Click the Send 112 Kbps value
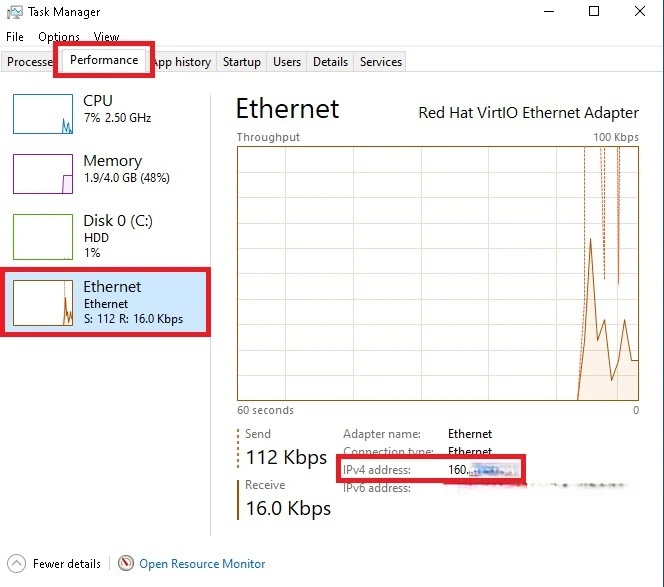This screenshot has width=664, height=587. click(x=286, y=457)
